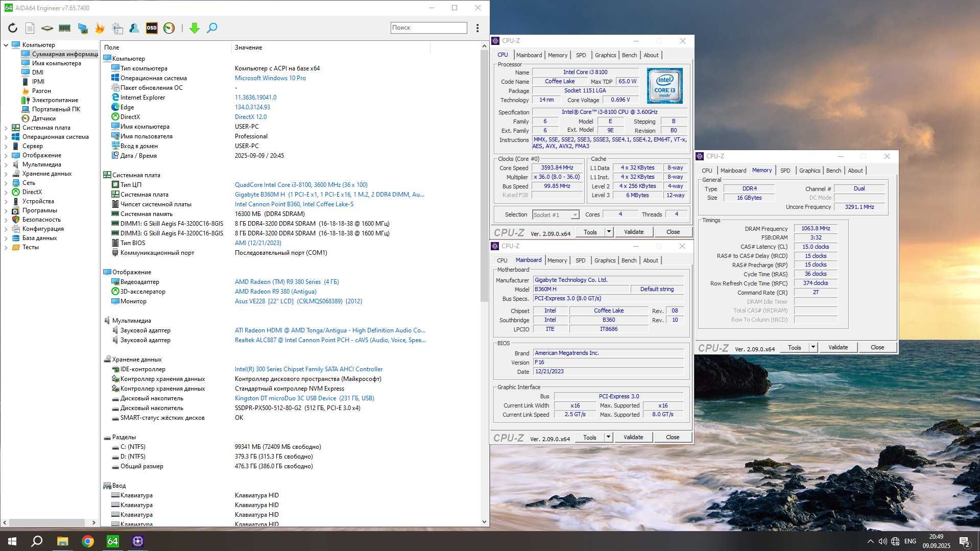Expand the Мультимедиа tree node
This screenshot has width=980, height=551.
tap(6, 164)
